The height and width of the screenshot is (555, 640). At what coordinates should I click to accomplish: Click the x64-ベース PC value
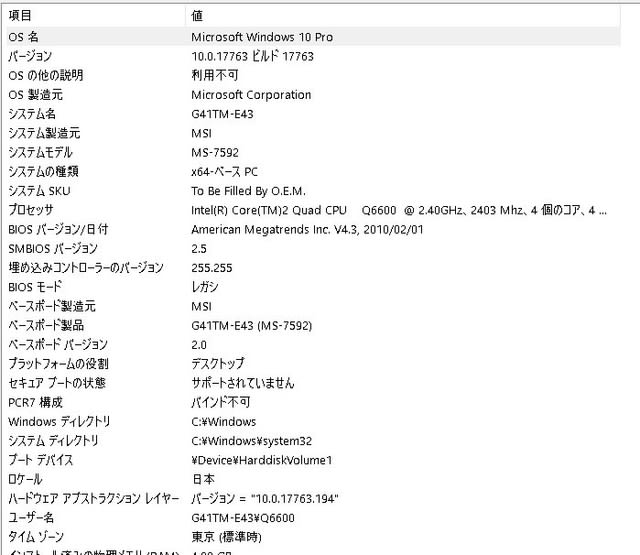(x=225, y=172)
